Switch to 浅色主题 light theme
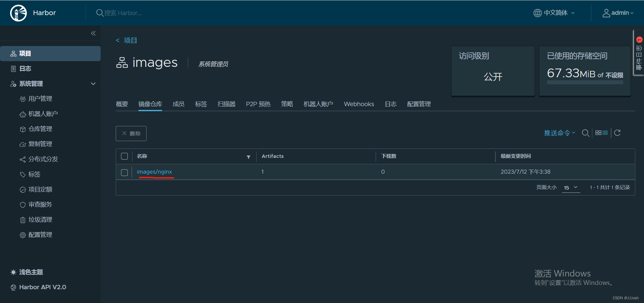The height and width of the screenshot is (303, 644). pyautogui.click(x=27, y=272)
